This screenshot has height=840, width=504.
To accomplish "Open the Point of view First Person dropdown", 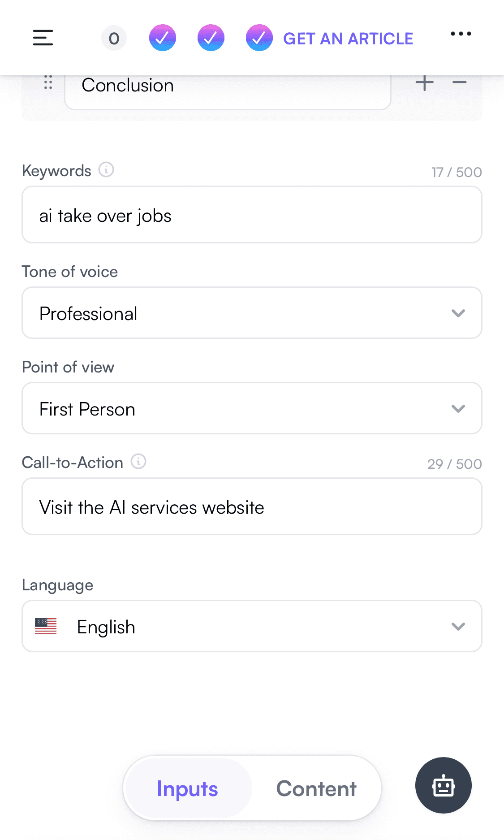I will pos(252,408).
